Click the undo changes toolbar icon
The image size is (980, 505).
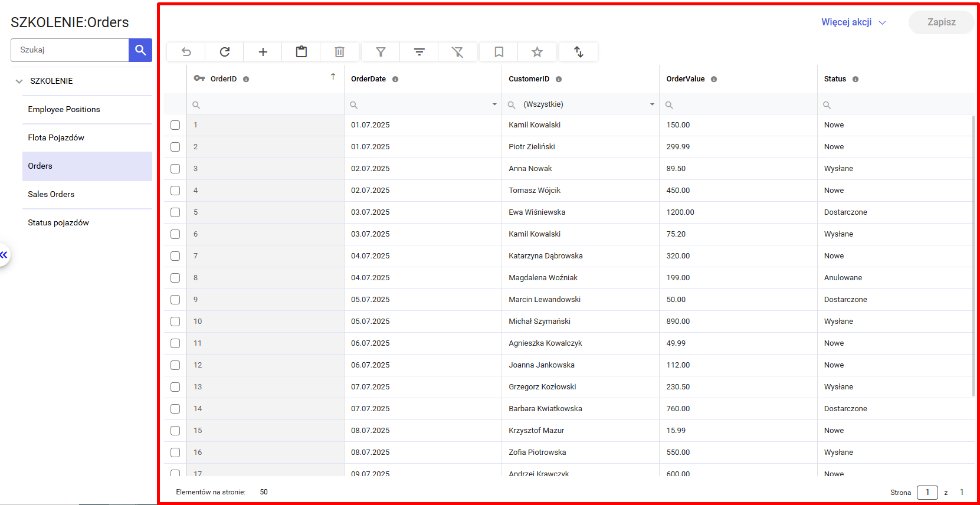point(186,52)
